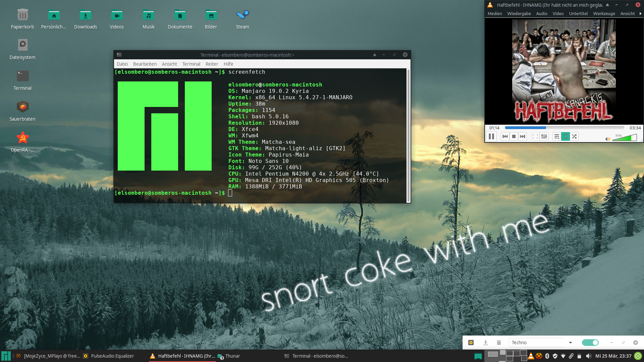Select the Steam desktop icon
This screenshot has width=644, height=362.
[243, 19]
